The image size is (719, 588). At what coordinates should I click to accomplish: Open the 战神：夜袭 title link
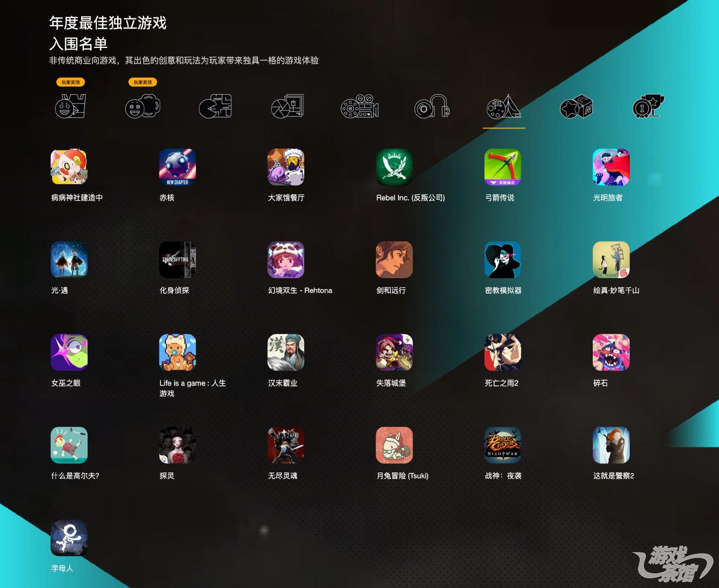[503, 475]
